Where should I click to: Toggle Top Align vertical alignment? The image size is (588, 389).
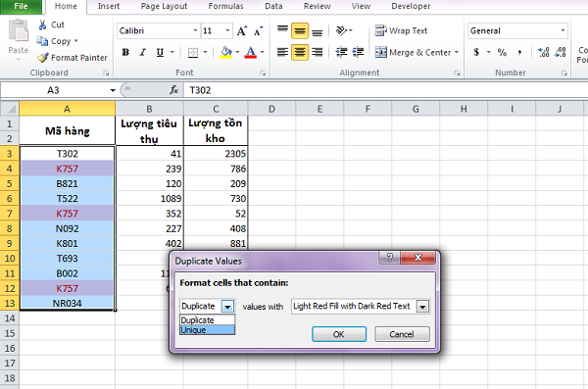(283, 30)
